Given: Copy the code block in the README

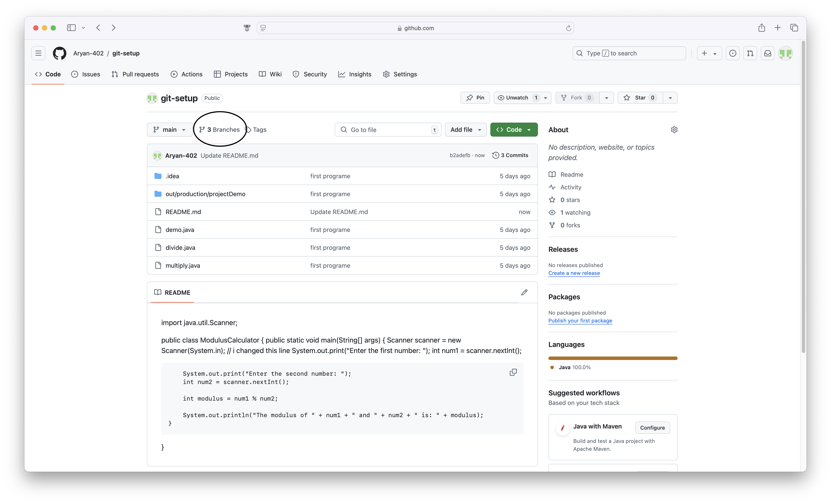Looking at the screenshot, I should [513, 372].
